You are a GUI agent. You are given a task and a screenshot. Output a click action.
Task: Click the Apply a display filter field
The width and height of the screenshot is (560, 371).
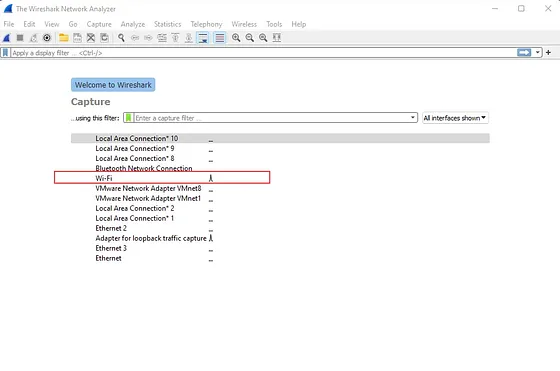(264, 53)
